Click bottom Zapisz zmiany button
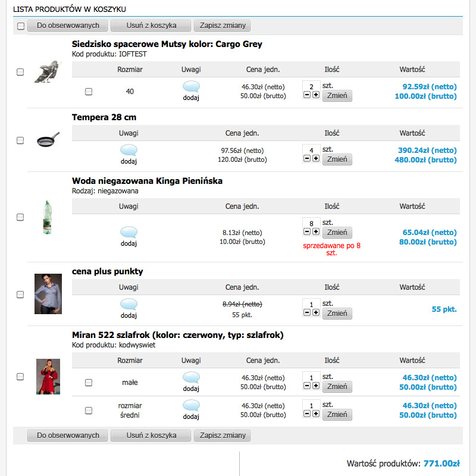The height and width of the screenshot is (476, 476). (222, 436)
